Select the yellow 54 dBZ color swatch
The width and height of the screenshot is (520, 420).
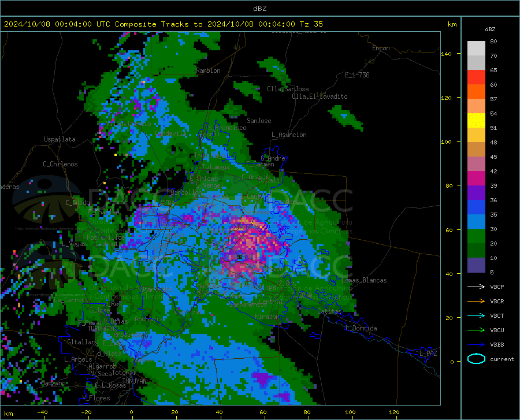[x=476, y=121]
